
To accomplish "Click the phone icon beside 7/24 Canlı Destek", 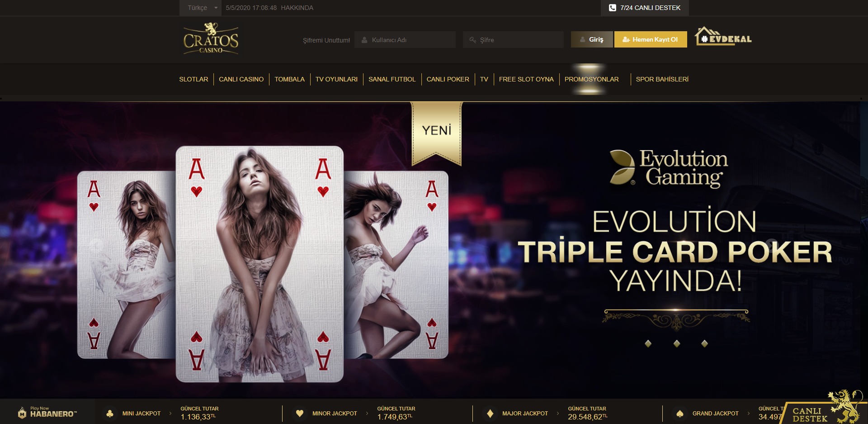I will coord(613,8).
